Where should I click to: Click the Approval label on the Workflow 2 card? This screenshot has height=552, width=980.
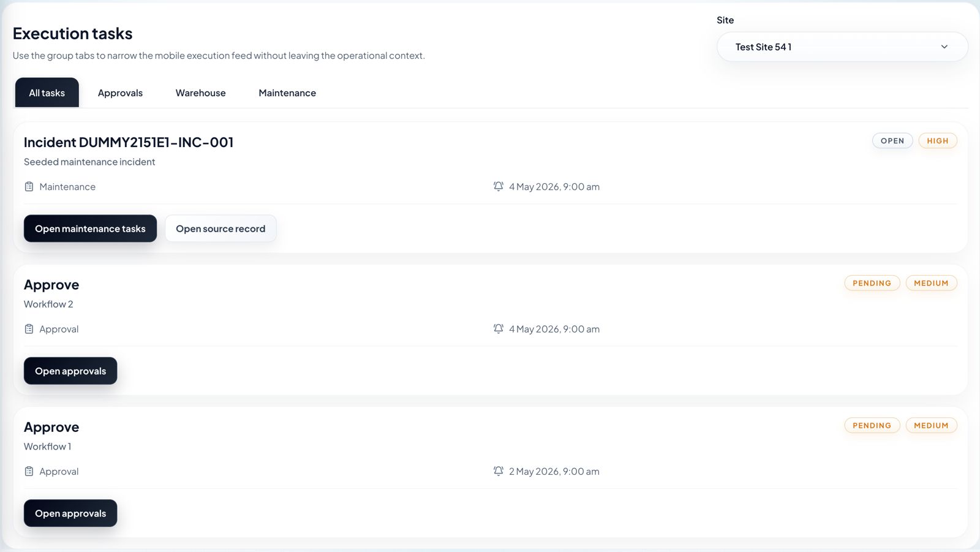pos(59,329)
